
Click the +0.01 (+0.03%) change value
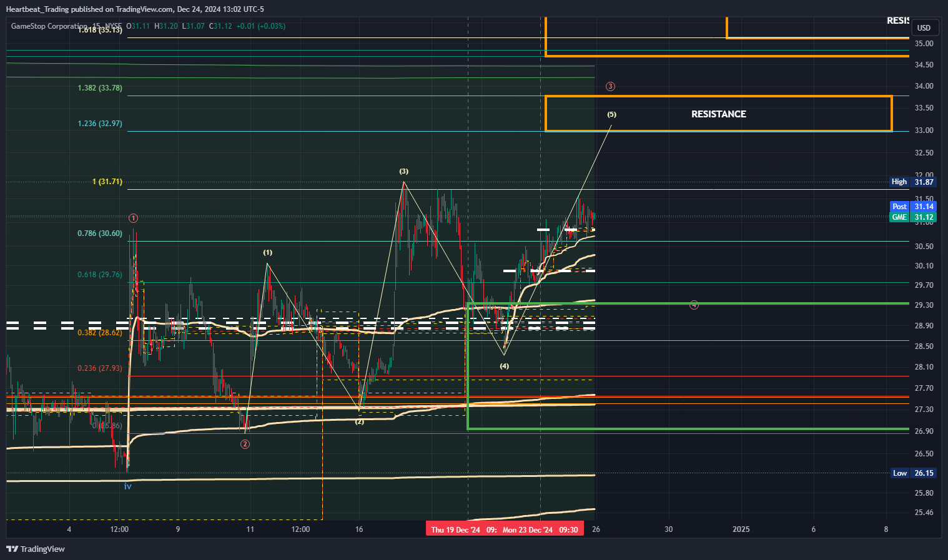(262, 26)
